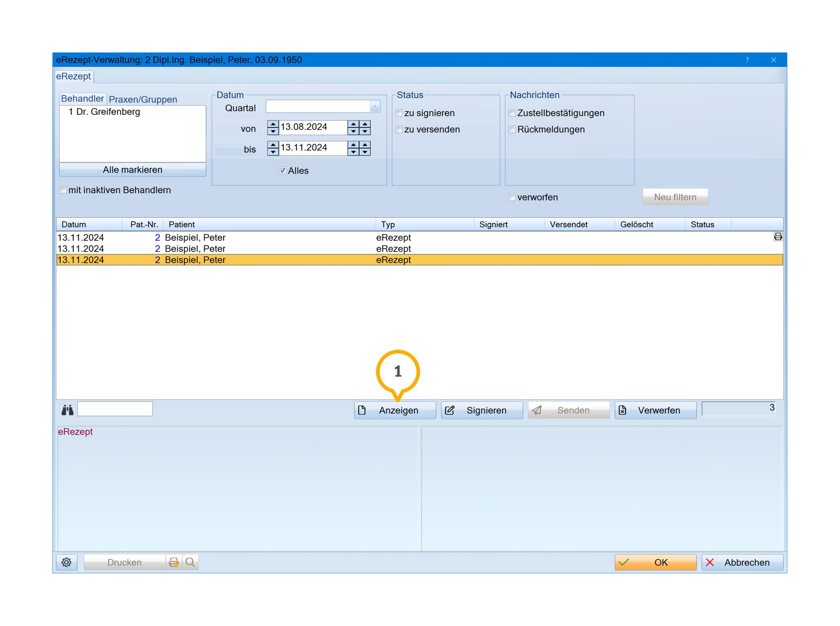Check 'Zustellbestätigungen' under Nachrichten
The width and height of the screenshot is (840, 626).
(x=512, y=113)
